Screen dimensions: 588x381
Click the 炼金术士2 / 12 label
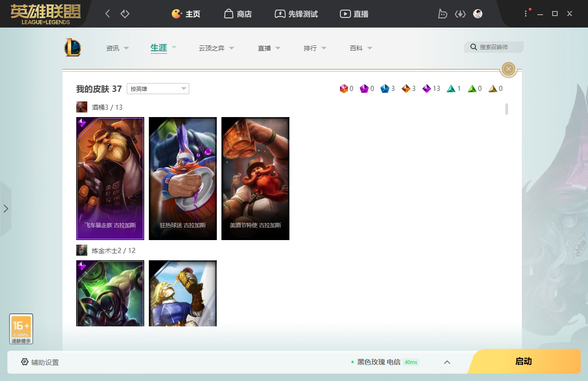(x=113, y=251)
